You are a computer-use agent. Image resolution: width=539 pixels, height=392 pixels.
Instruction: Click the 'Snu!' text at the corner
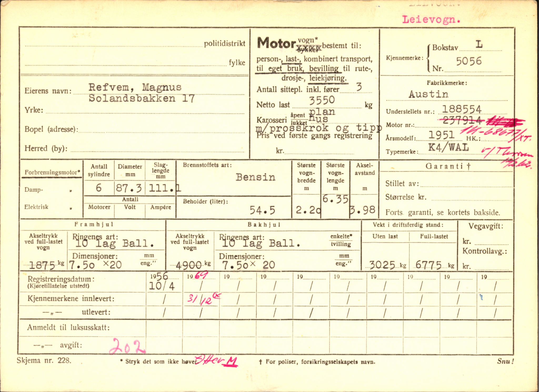(x=506, y=361)
